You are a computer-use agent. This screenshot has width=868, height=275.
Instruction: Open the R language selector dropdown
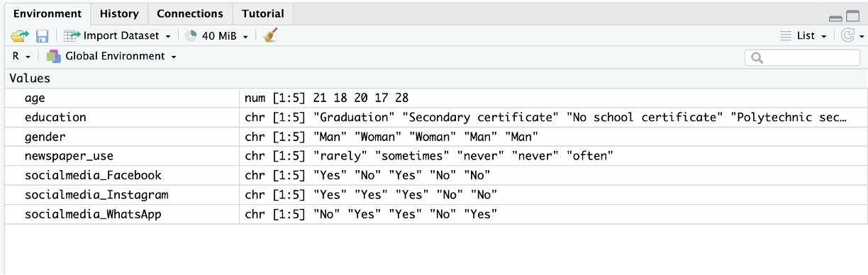point(21,56)
